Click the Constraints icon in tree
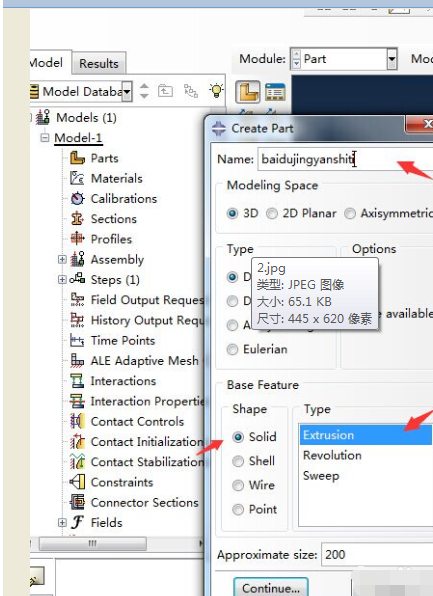 77,482
